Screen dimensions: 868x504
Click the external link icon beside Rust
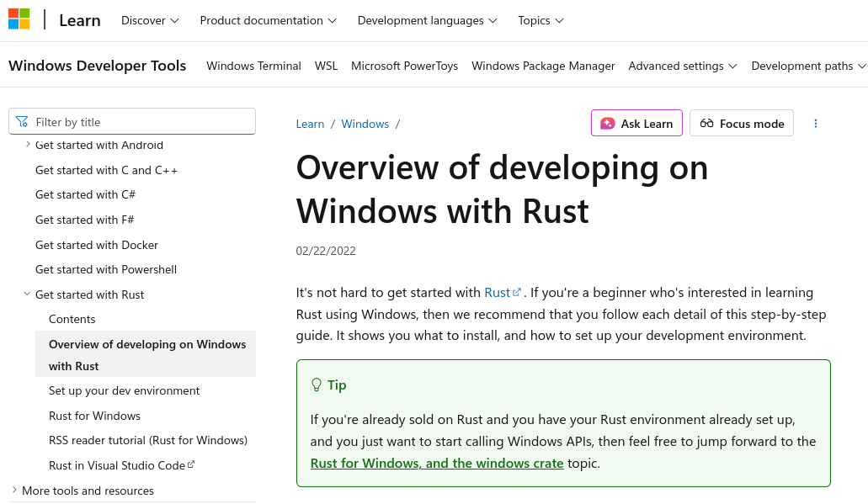pos(517,293)
